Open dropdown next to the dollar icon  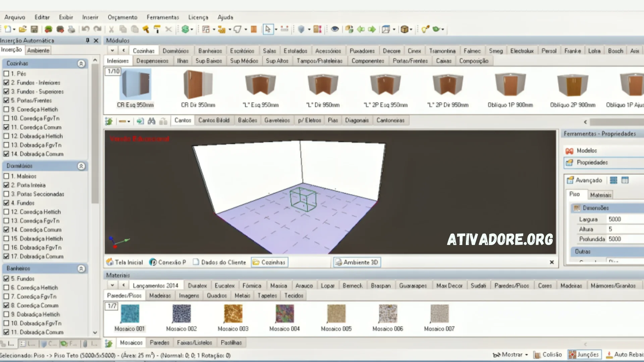coord(192,29)
